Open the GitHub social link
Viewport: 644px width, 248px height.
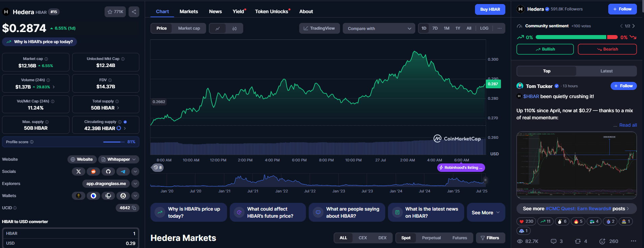(x=108, y=172)
